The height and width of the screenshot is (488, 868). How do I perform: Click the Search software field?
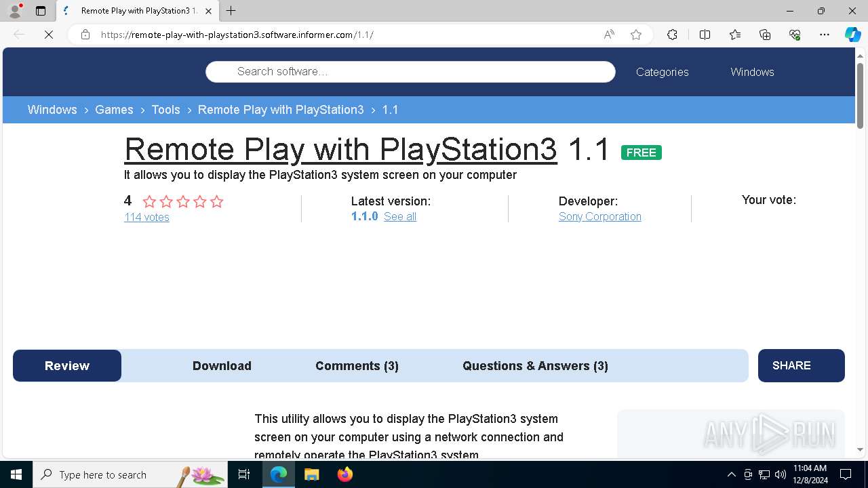point(410,72)
